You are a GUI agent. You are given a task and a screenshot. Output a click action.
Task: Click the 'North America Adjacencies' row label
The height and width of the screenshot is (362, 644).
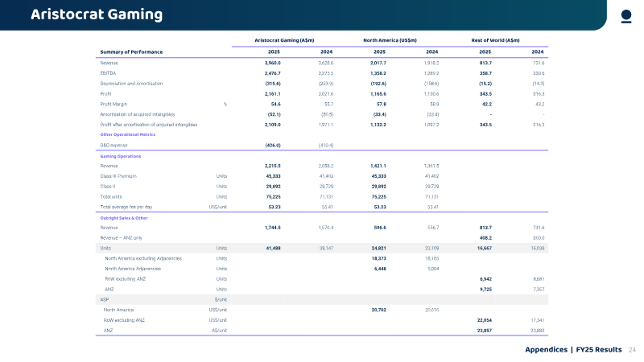tap(133, 269)
